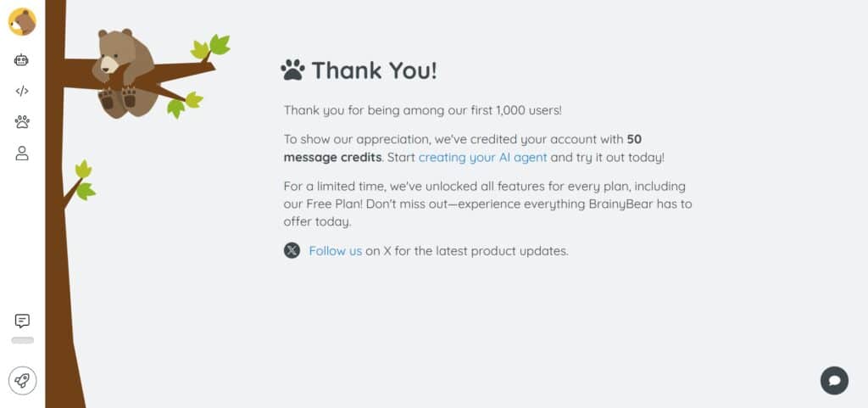Click the gray usage bar in sidebar
The width and height of the screenshot is (868, 408).
point(22,340)
